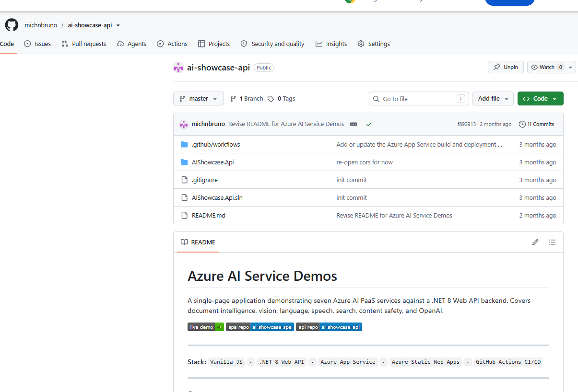Click the api repo ai-showcase-api badge
The height and width of the screenshot is (392, 578).
[329, 327]
